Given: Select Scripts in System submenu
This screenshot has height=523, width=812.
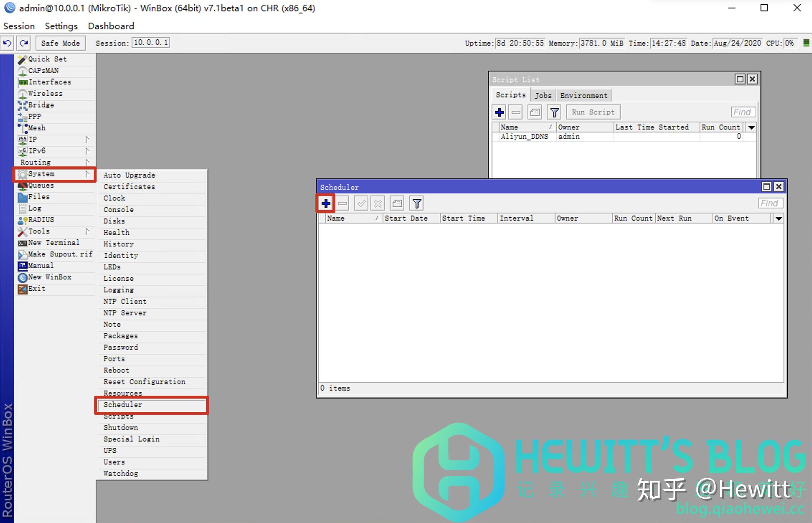Looking at the screenshot, I should tap(152, 416).
